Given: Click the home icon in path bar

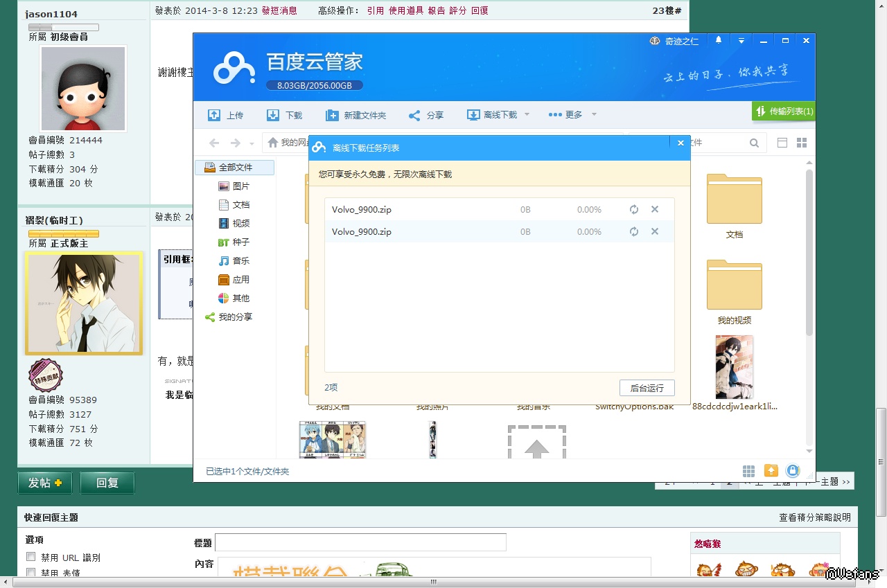Looking at the screenshot, I should (273, 143).
